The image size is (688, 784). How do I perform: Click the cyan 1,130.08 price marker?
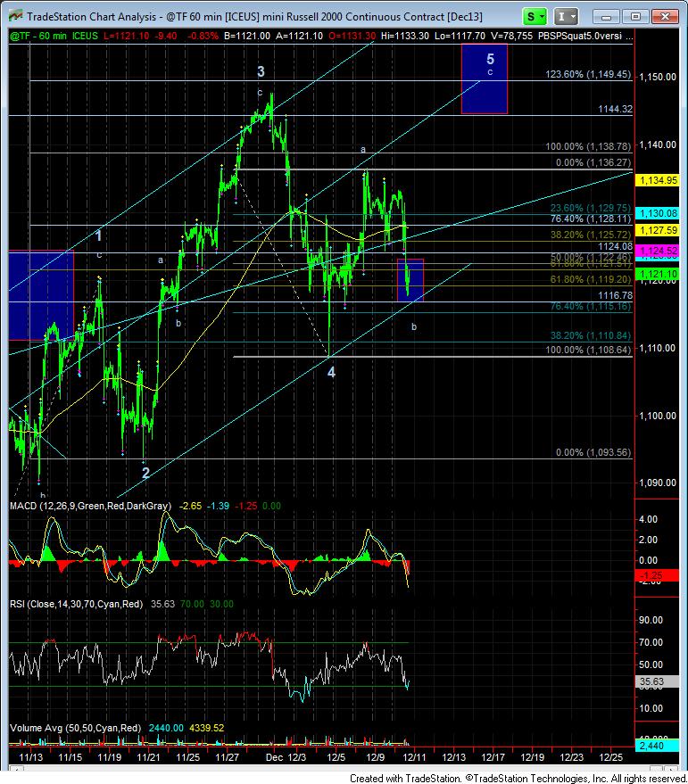pos(659,213)
